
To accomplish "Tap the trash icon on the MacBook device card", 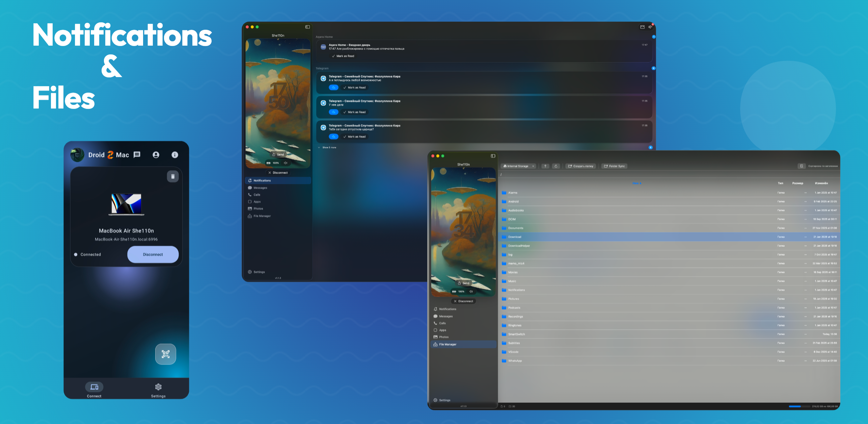I will pos(173,176).
